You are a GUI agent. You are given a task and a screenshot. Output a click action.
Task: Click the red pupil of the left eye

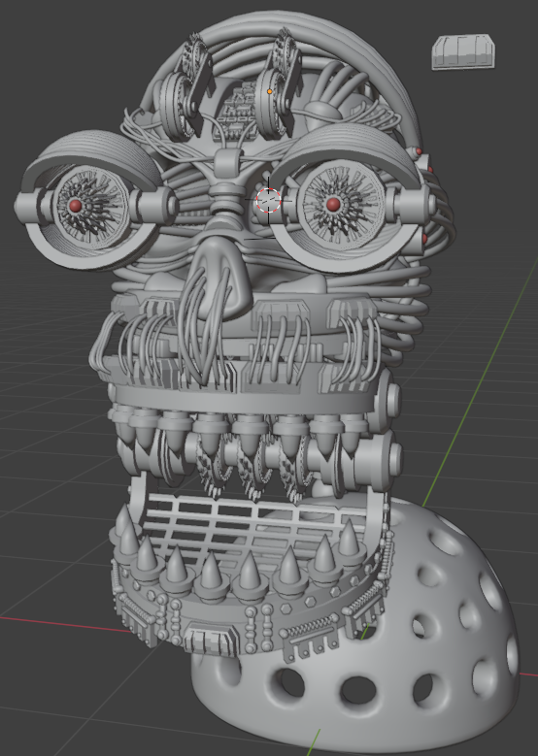[x=76, y=206]
